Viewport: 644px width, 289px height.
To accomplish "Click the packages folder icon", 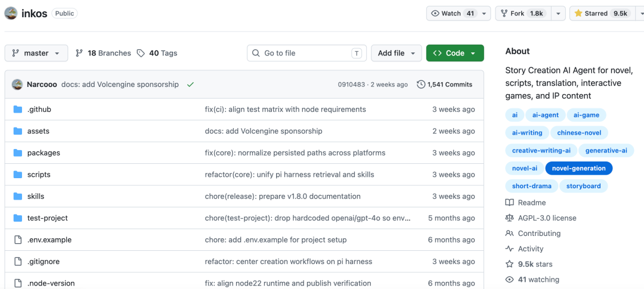I will 18,153.
